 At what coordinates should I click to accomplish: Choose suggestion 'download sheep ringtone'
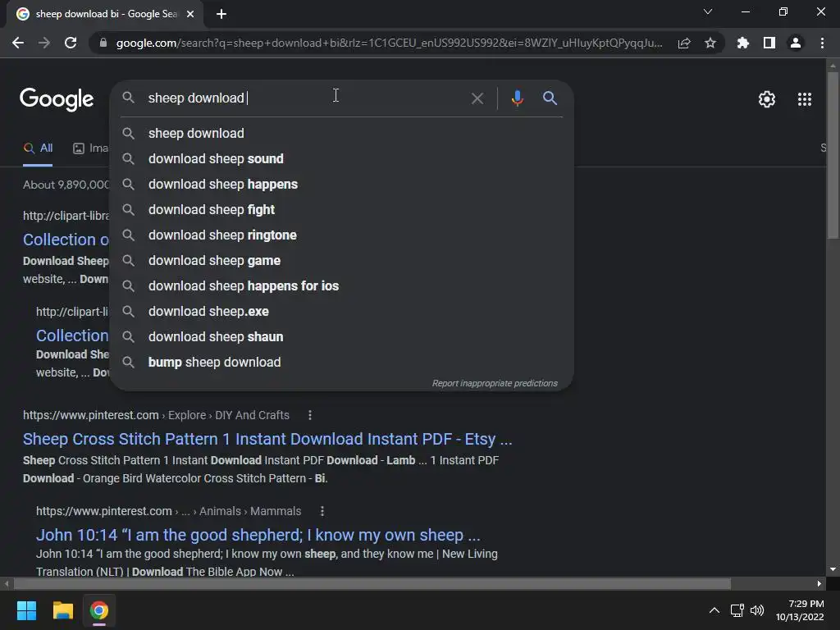pos(342,235)
